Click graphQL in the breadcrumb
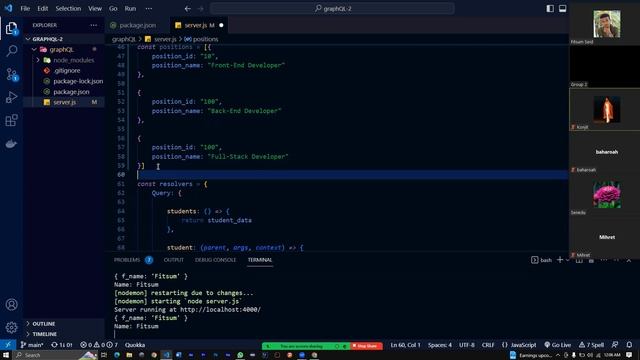Image resolution: width=640 pixels, height=360 pixels. pos(124,39)
